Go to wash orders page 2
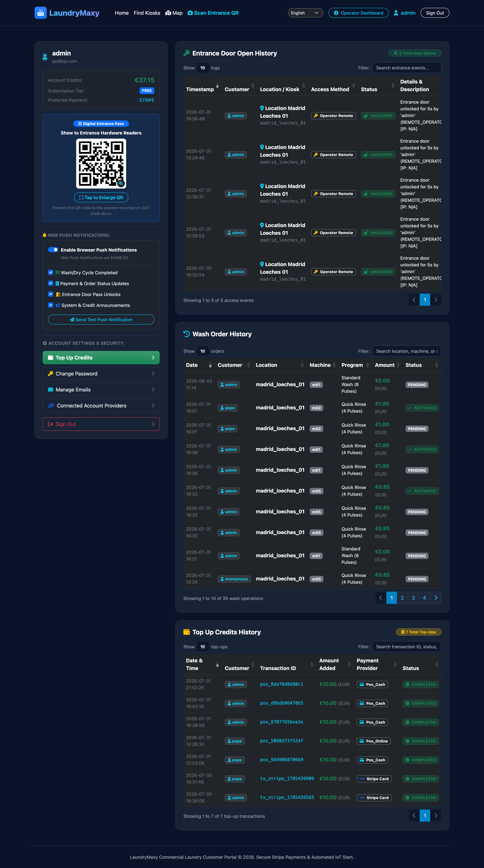The height and width of the screenshot is (868, 484). click(x=402, y=598)
